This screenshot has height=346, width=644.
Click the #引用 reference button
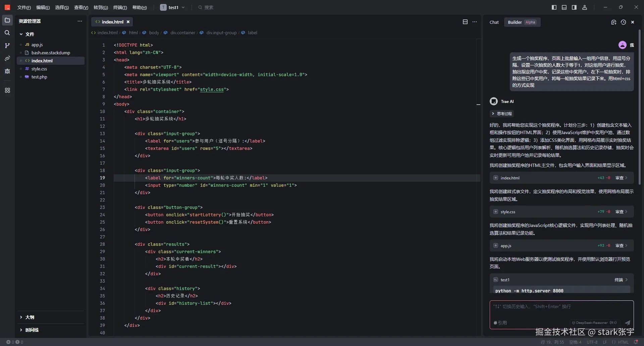click(500, 323)
